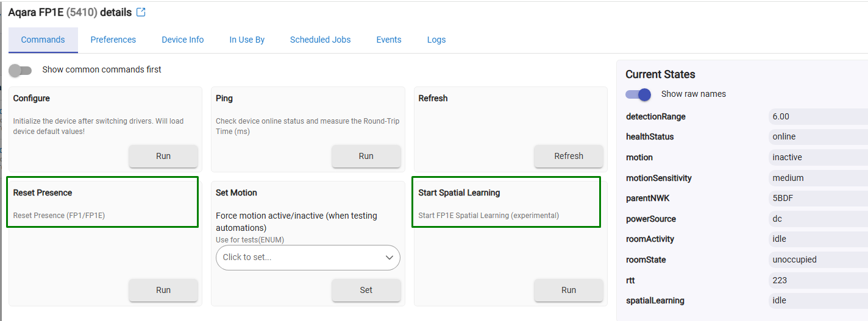Expand the Set Motion 'Click to set...' dropdown
The image size is (868, 321).
(302, 258)
